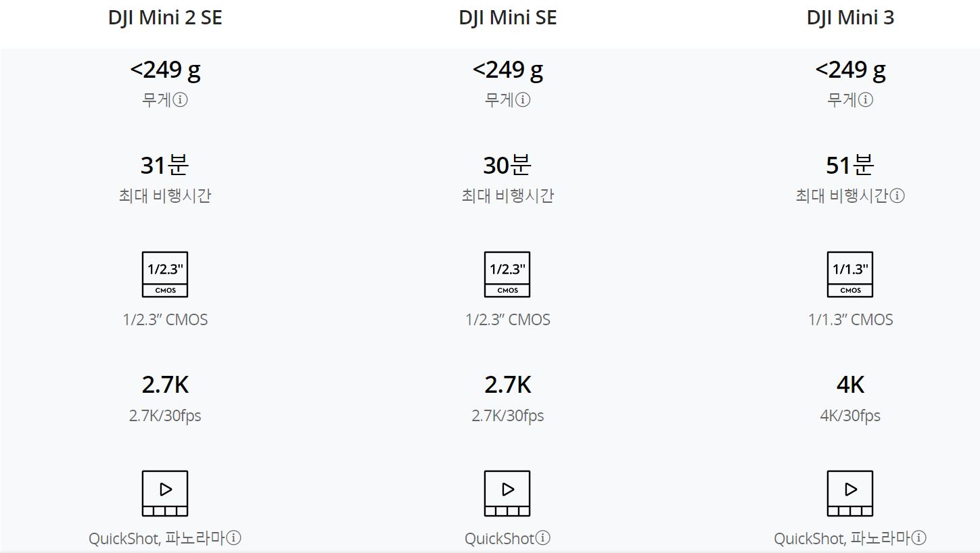
Task: Click the DJI Mini 3 QuickShot video icon
Action: 850,494
